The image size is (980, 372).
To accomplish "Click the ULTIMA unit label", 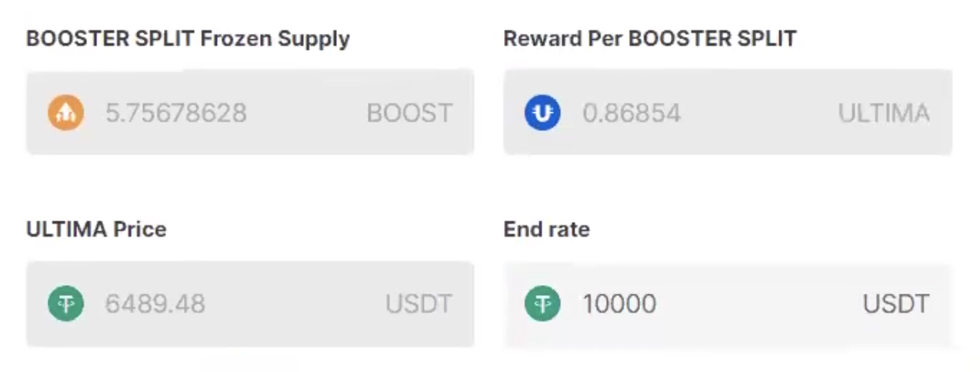I will [x=884, y=113].
